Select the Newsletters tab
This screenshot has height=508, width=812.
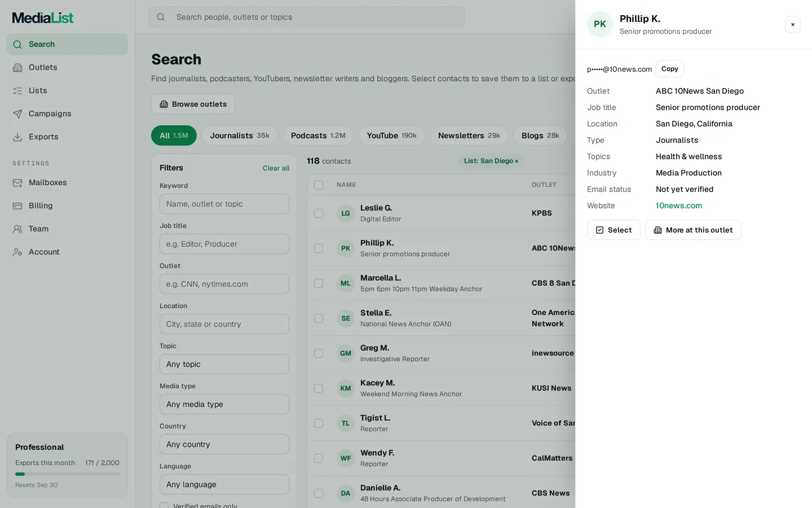tap(469, 135)
